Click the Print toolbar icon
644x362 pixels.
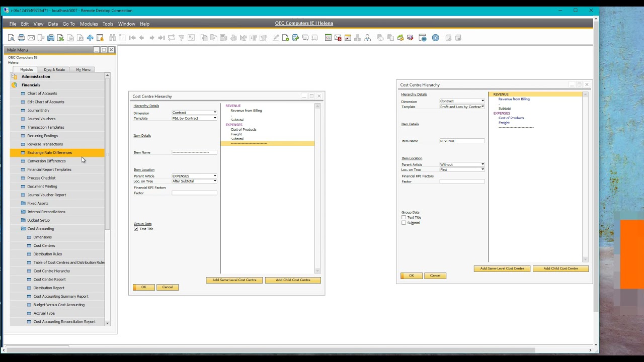(x=21, y=38)
